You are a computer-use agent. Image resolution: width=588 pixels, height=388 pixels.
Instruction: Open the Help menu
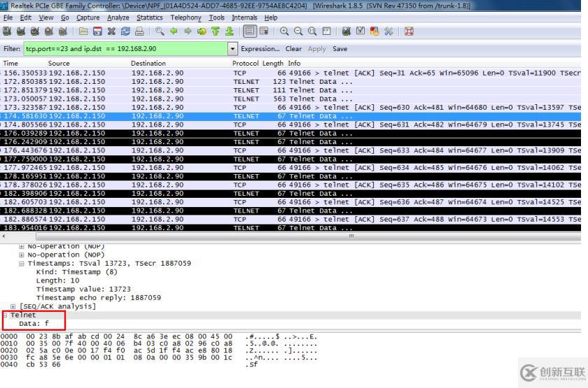click(271, 17)
